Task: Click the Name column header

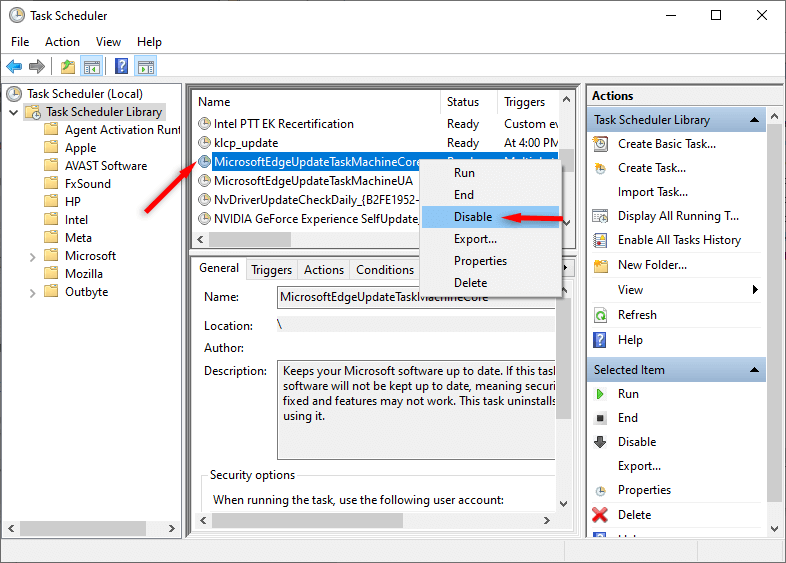Action: pos(318,102)
